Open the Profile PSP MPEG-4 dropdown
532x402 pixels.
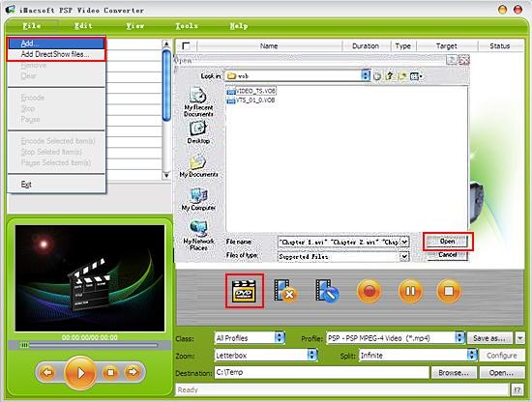click(459, 337)
